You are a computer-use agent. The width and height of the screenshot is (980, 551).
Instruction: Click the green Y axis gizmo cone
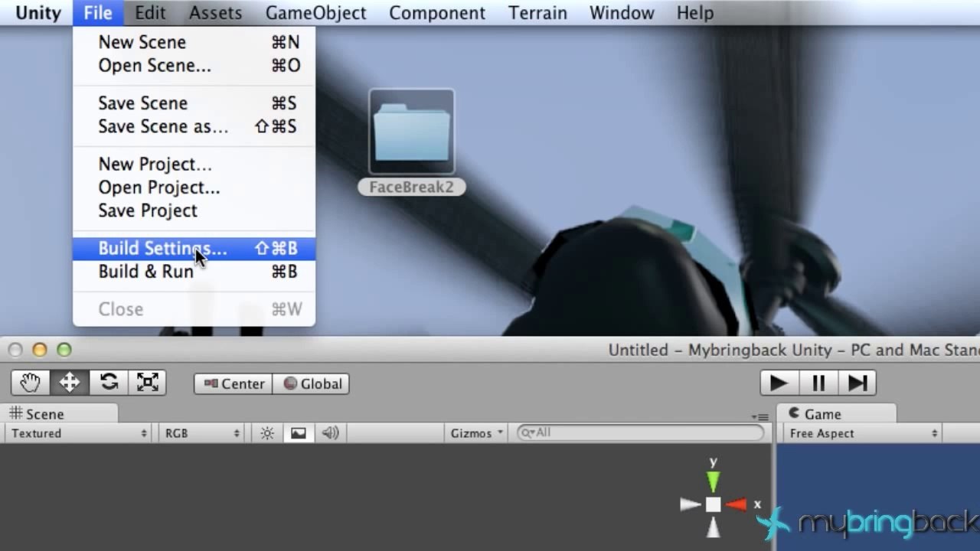713,481
